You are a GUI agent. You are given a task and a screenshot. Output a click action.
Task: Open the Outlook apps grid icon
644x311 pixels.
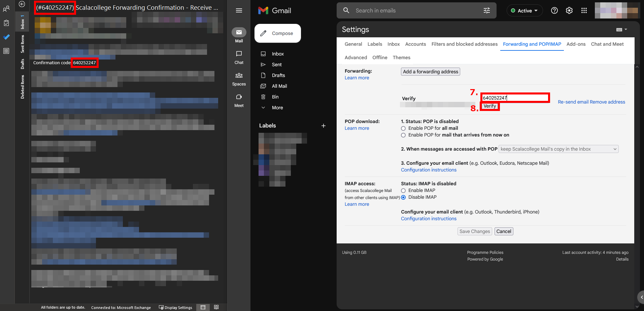click(6, 51)
